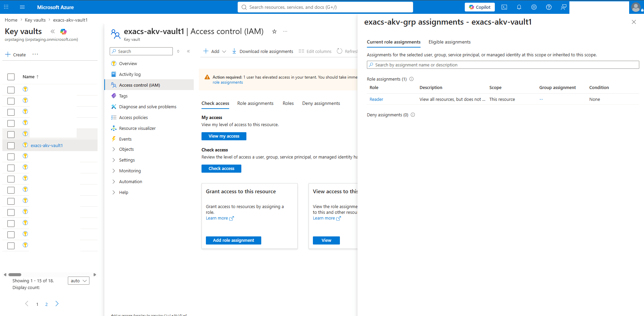Open the Add dropdown in the toolbar
Viewport: 644px width, 316px height.
point(215,51)
